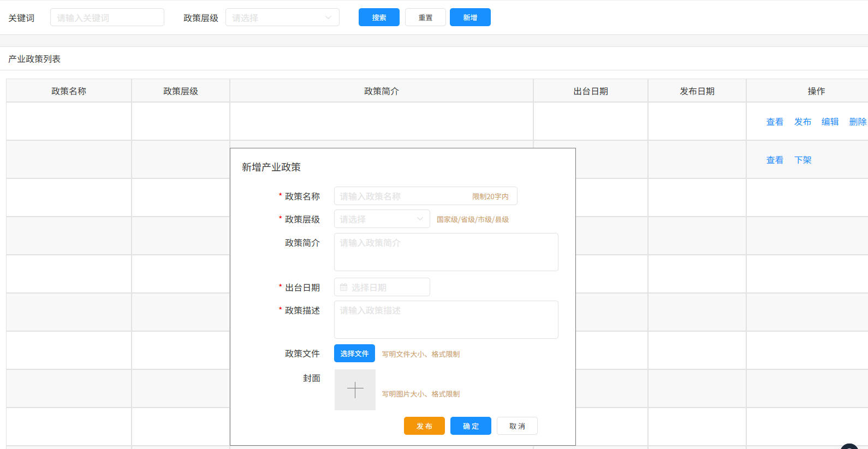Click 编辑 link in the first table row
868x449 pixels.
(830, 122)
